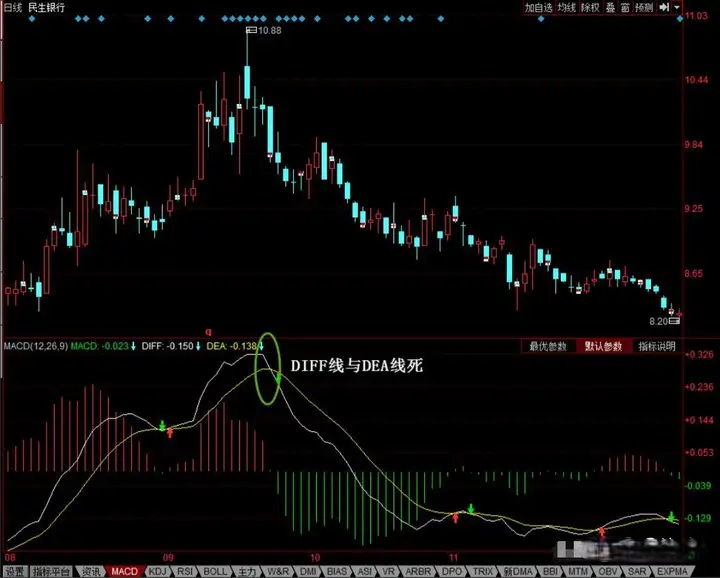This screenshot has width=720, height=578.
Task: Toggle the 均线 moving average display
Action: pyautogui.click(x=566, y=7)
